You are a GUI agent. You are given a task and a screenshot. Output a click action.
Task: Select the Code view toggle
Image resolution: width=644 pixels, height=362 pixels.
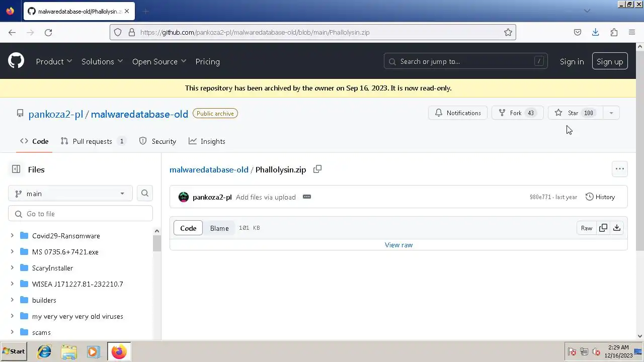point(188,228)
